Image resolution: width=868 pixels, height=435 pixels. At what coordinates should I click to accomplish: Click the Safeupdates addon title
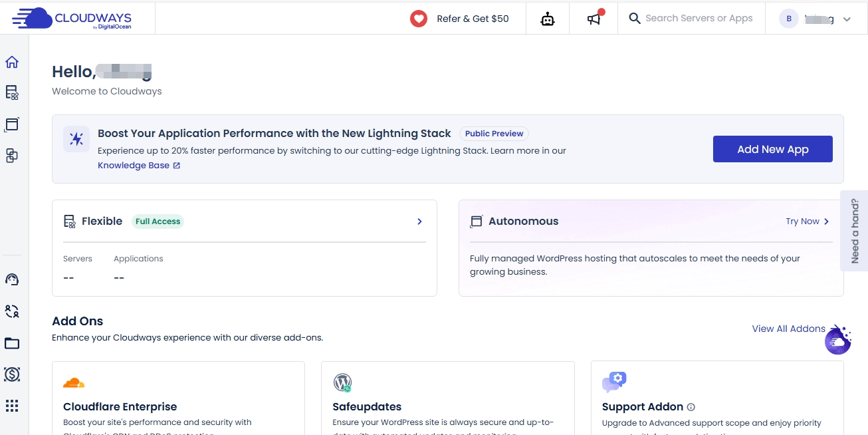[x=367, y=407]
